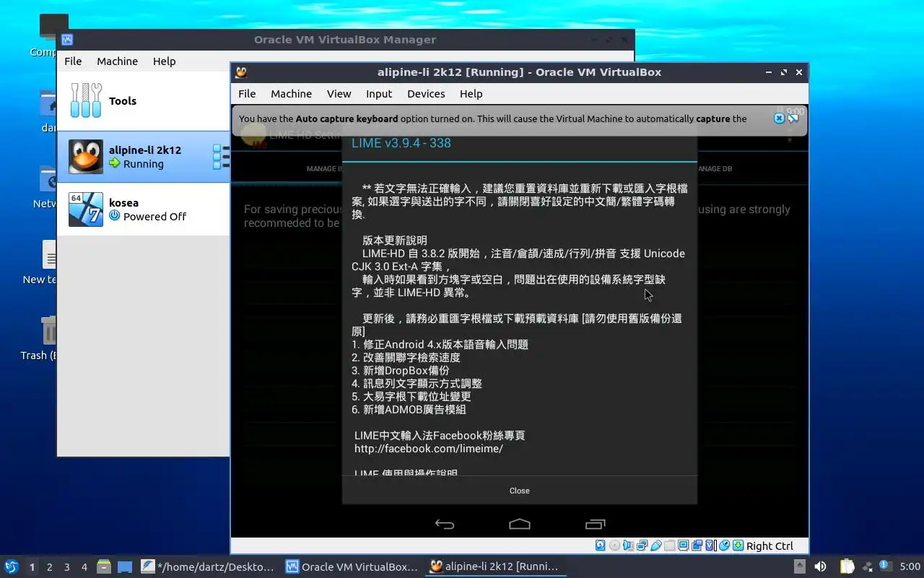Open the system start menu bird icon
924x578 pixels.
coord(12,566)
